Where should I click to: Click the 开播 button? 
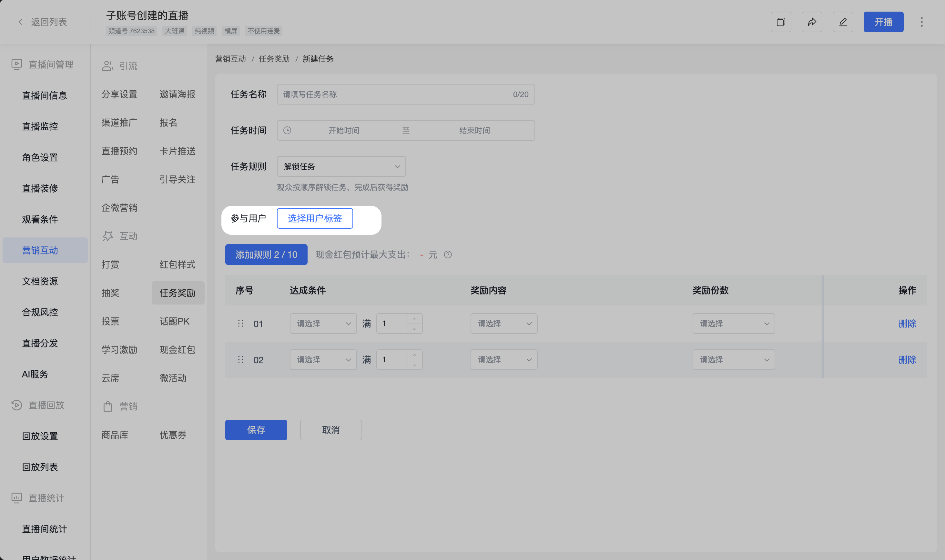tap(883, 22)
